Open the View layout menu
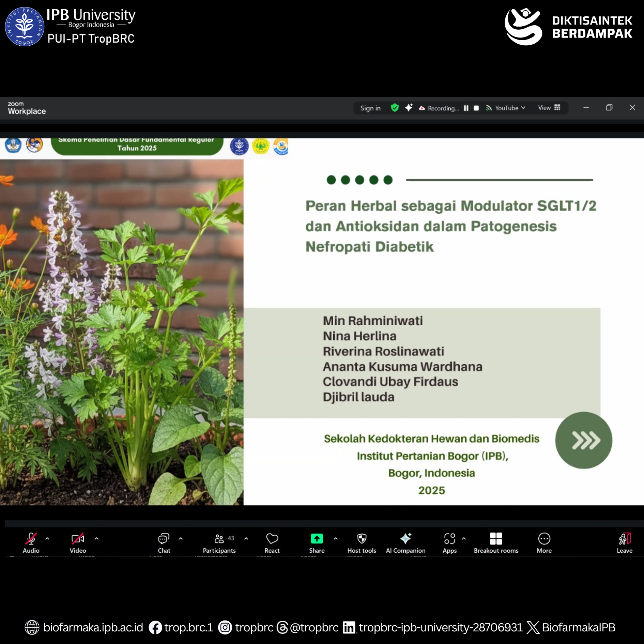 [x=549, y=108]
